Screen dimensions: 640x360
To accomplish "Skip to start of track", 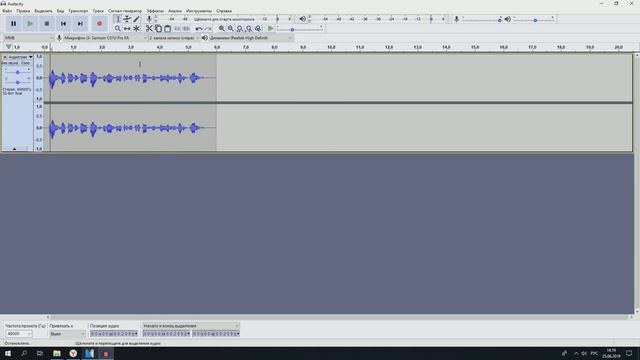I will click(x=63, y=24).
